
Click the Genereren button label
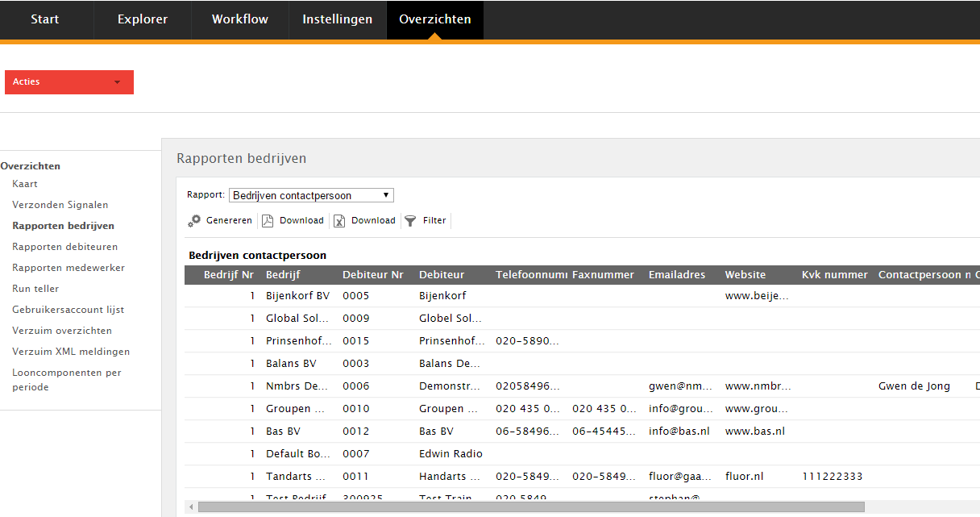[x=229, y=220]
